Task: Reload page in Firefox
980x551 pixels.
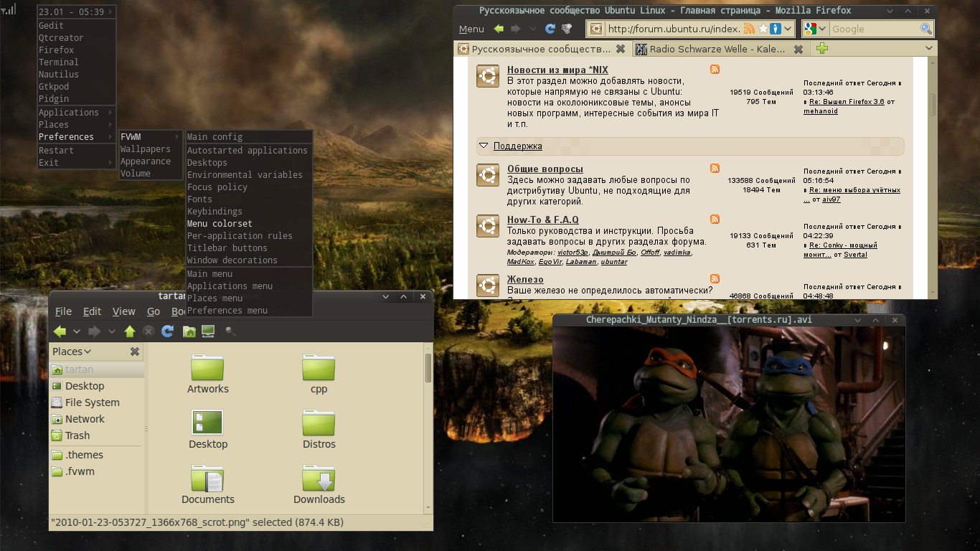Action: 550,29
